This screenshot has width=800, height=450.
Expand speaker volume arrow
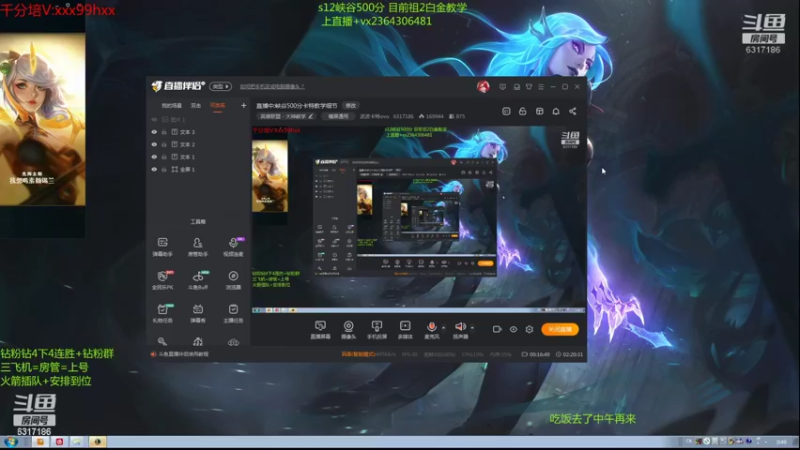click(472, 328)
